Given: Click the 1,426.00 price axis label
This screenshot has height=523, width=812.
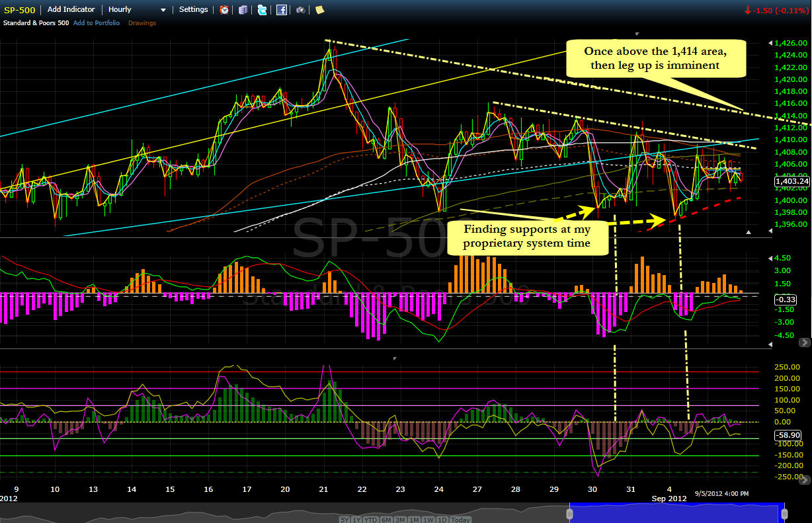Looking at the screenshot, I should click(792, 43).
